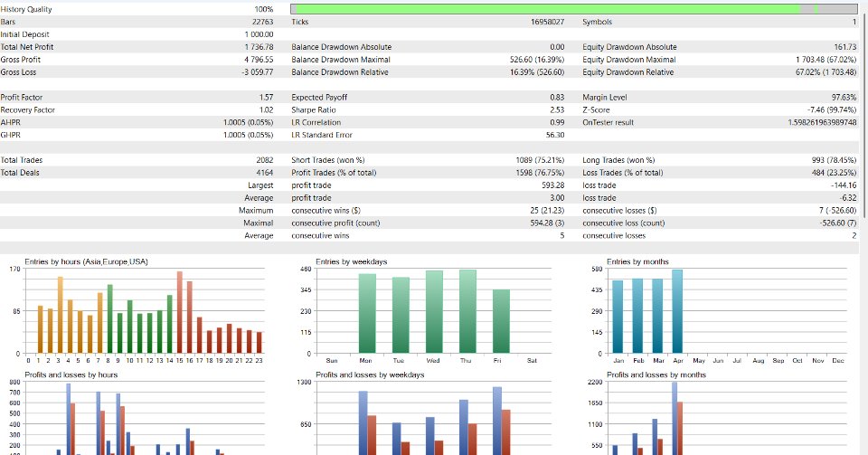Click Balance Drawdown Maximal value 526.60 (16.39%)

coord(537,59)
